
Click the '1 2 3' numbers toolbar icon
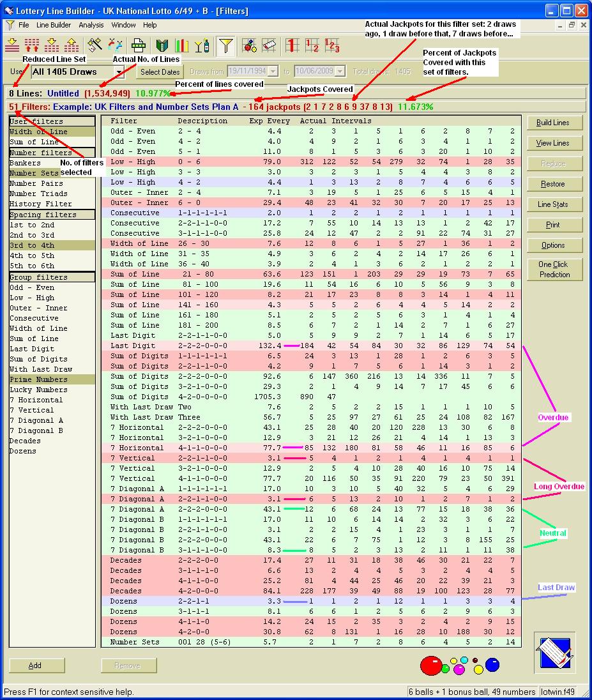pos(332,45)
